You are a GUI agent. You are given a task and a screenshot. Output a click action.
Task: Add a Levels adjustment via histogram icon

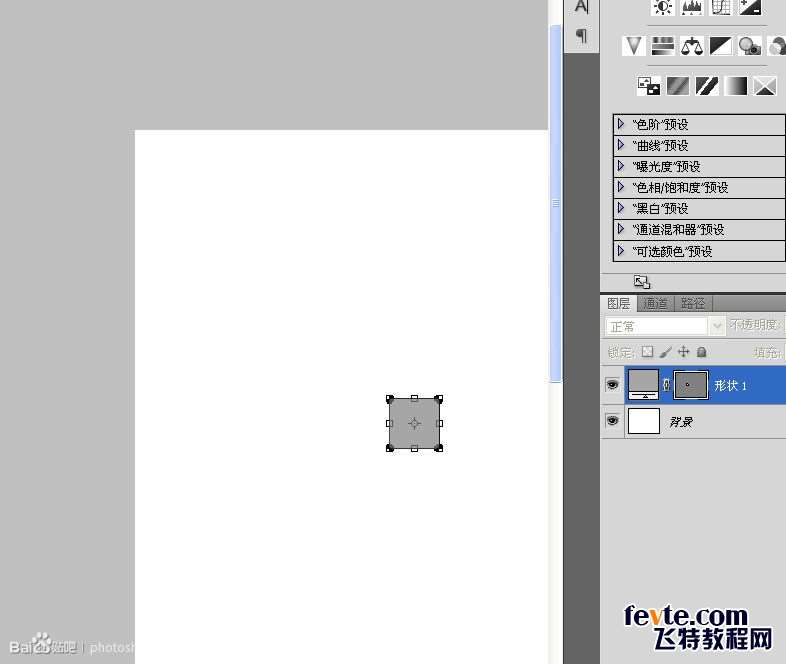tap(691, 7)
